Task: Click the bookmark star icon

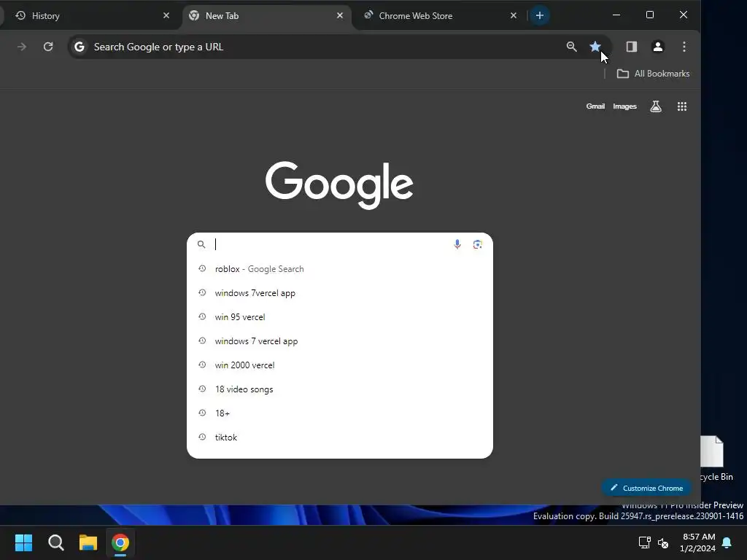Action: [595, 47]
